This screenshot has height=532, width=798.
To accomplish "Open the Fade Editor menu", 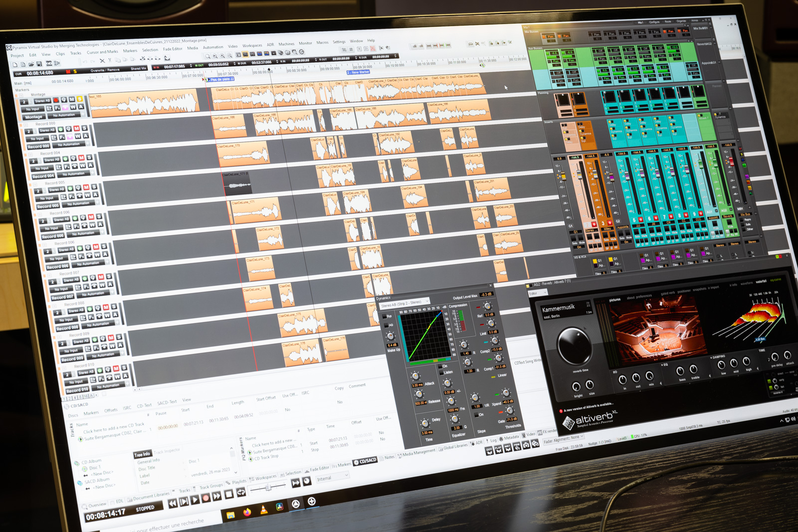I will [173, 49].
